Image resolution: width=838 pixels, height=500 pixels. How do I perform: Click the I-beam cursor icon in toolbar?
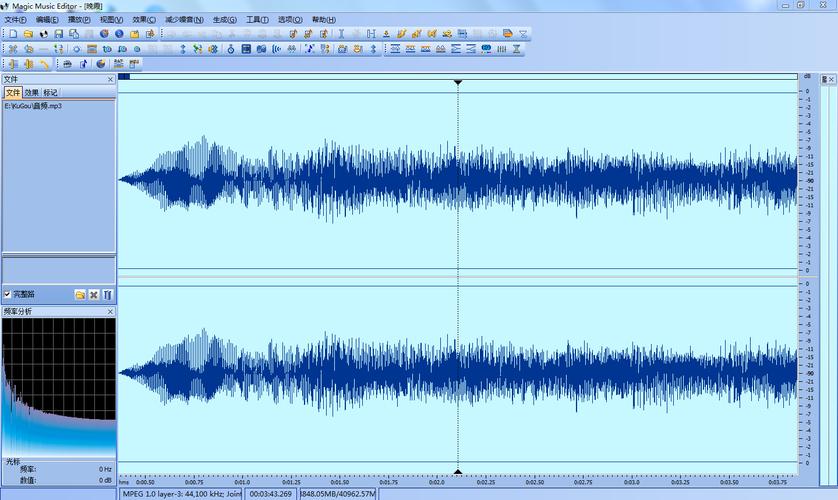pyautogui.click(x=341, y=34)
